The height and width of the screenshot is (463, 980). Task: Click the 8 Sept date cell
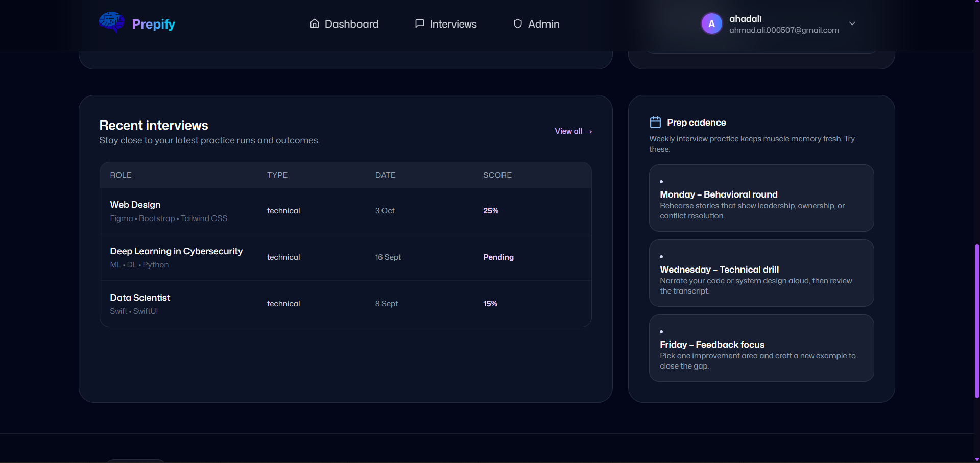387,304
